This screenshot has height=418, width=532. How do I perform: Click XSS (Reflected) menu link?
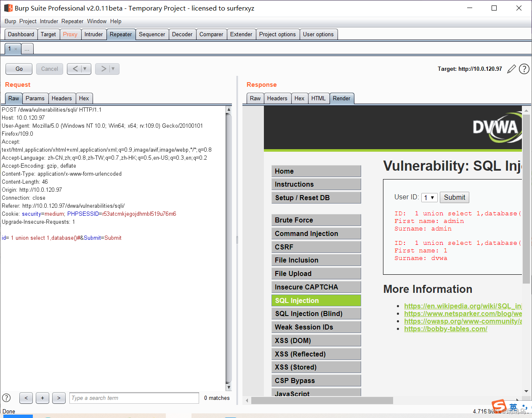coord(316,354)
